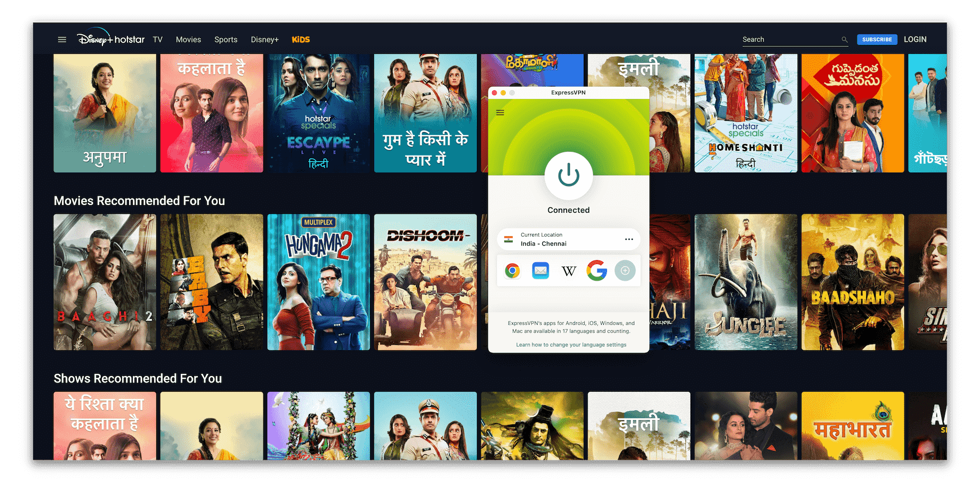
Task: Open the Wikipedia shortcut in ExpressVPN
Action: coord(569,271)
